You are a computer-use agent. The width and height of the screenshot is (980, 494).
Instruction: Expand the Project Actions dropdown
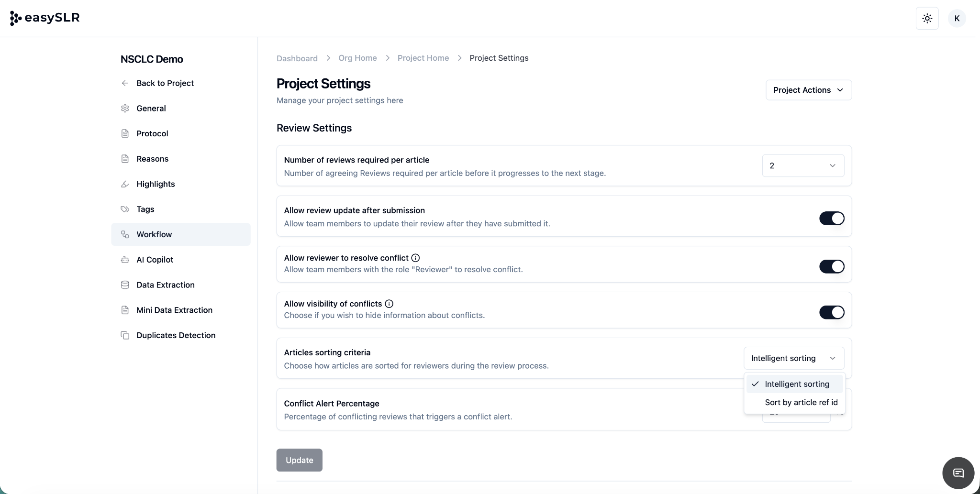point(808,90)
